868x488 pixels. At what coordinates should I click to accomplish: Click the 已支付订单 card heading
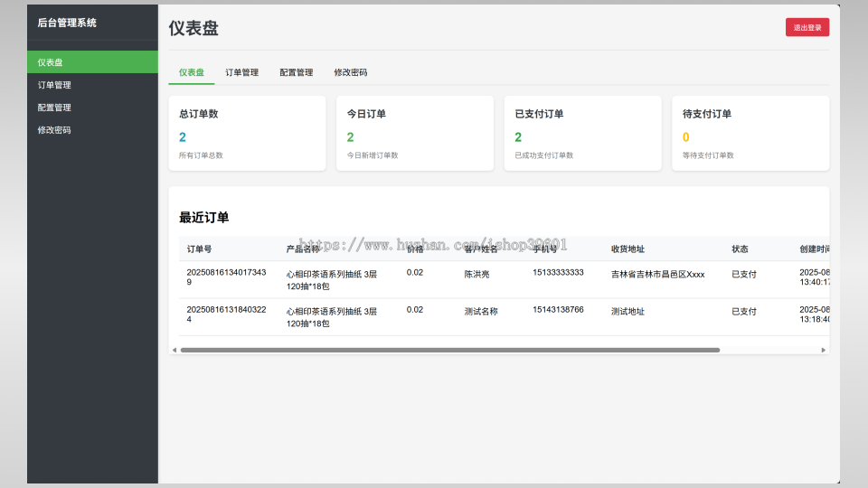tap(539, 114)
